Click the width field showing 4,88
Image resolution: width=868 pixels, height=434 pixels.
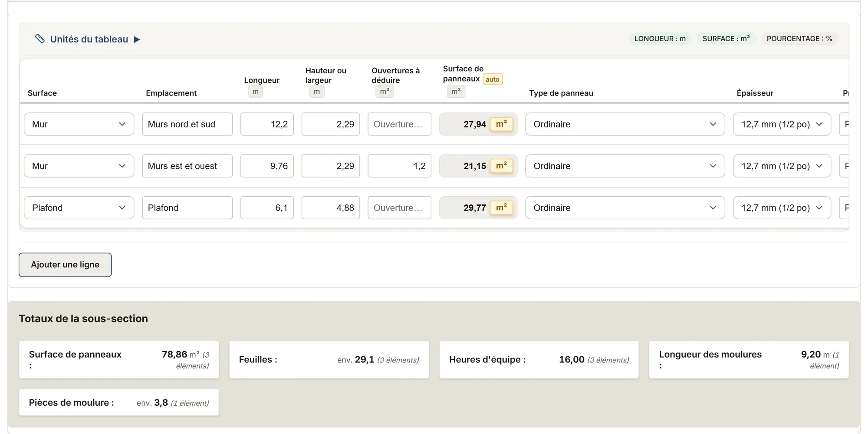coord(331,208)
